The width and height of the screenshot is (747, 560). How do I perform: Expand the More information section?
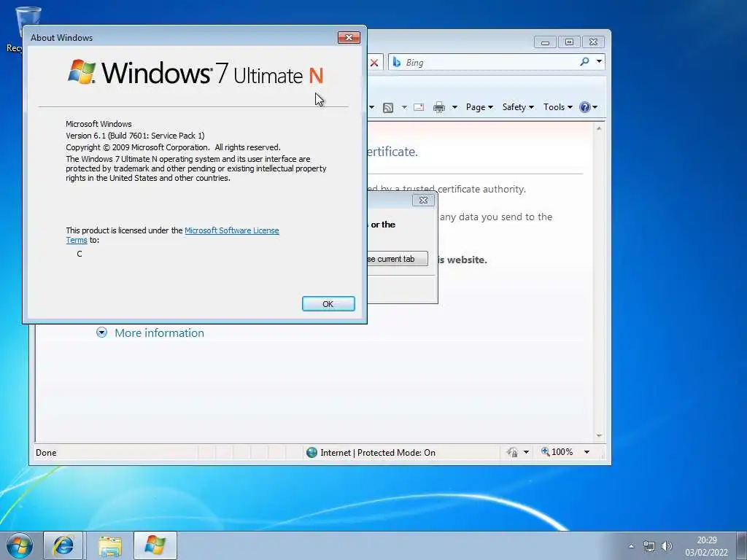(150, 332)
